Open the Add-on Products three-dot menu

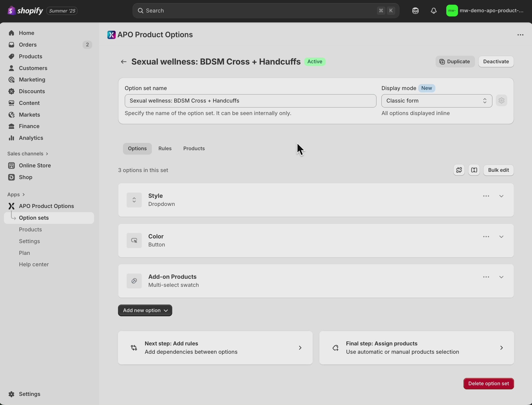486,277
